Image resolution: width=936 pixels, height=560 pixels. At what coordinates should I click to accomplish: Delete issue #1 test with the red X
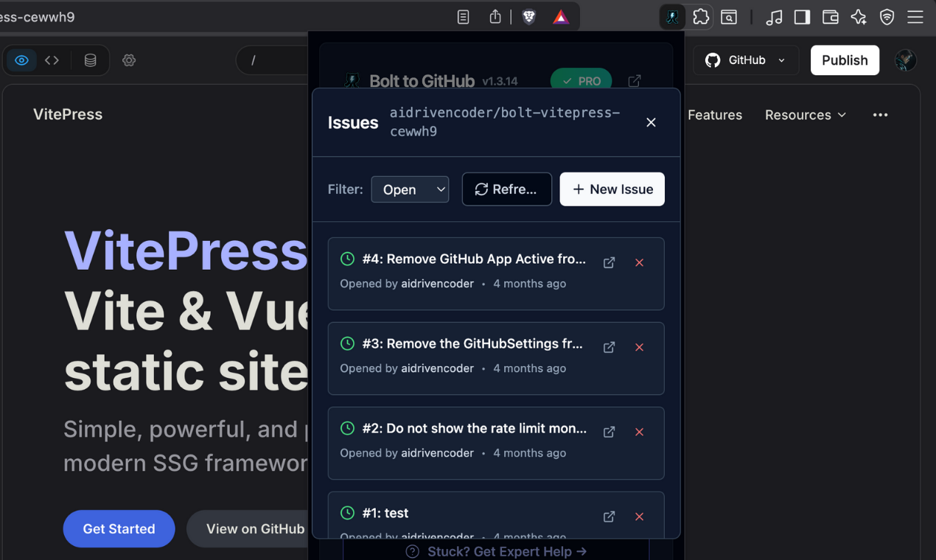[639, 517]
